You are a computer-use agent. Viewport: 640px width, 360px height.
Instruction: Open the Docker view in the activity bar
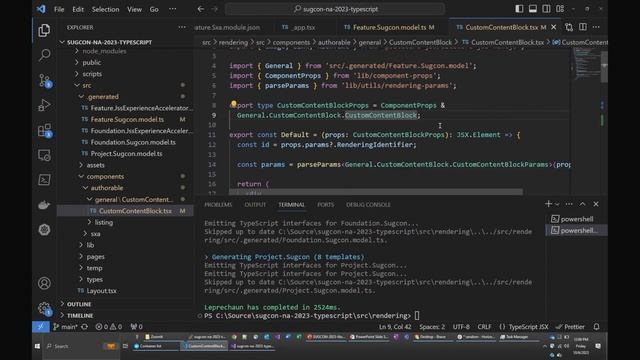point(44,205)
